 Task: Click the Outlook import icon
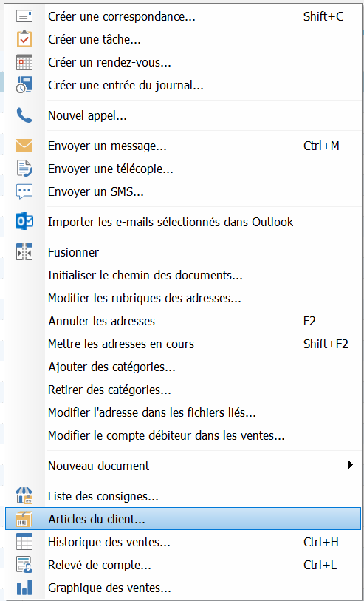coord(24,222)
